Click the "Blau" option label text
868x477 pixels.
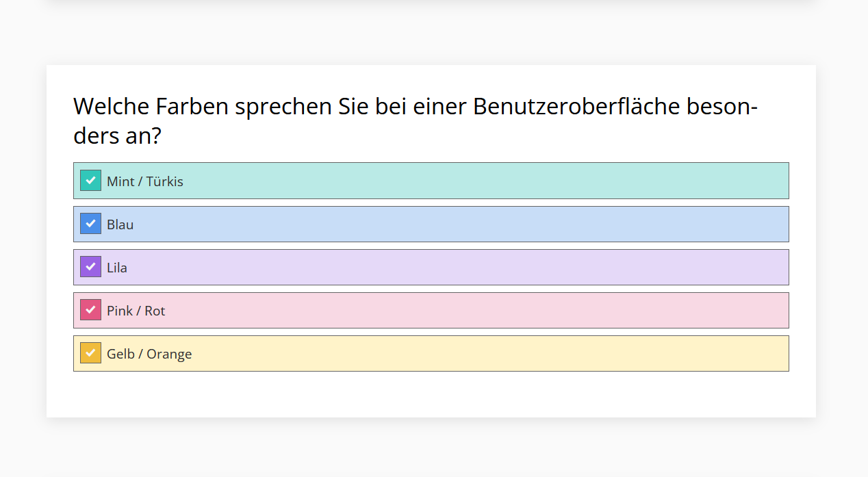click(x=120, y=224)
